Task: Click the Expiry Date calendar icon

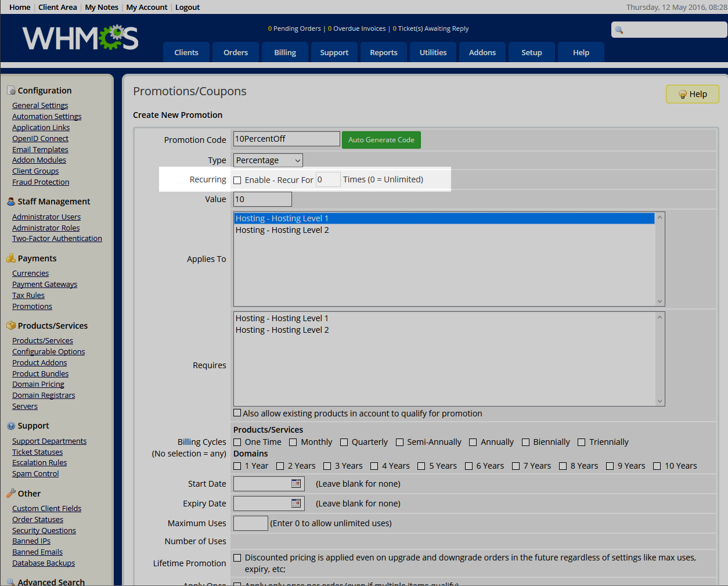Action: (296, 504)
